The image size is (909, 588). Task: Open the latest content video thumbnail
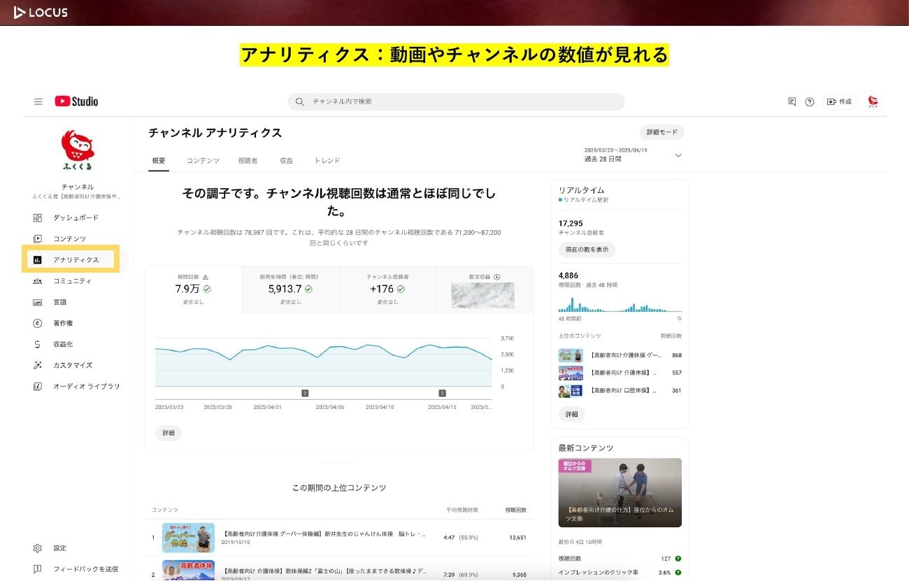point(620,492)
